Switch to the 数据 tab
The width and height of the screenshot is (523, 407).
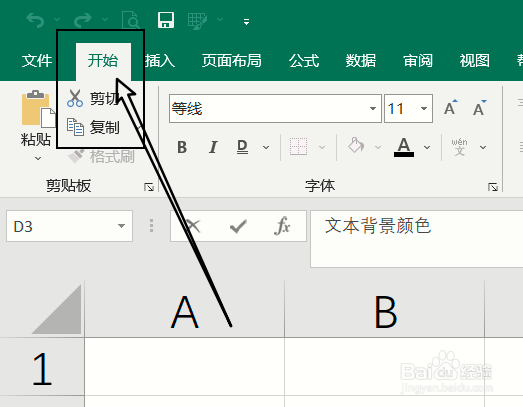(361, 61)
